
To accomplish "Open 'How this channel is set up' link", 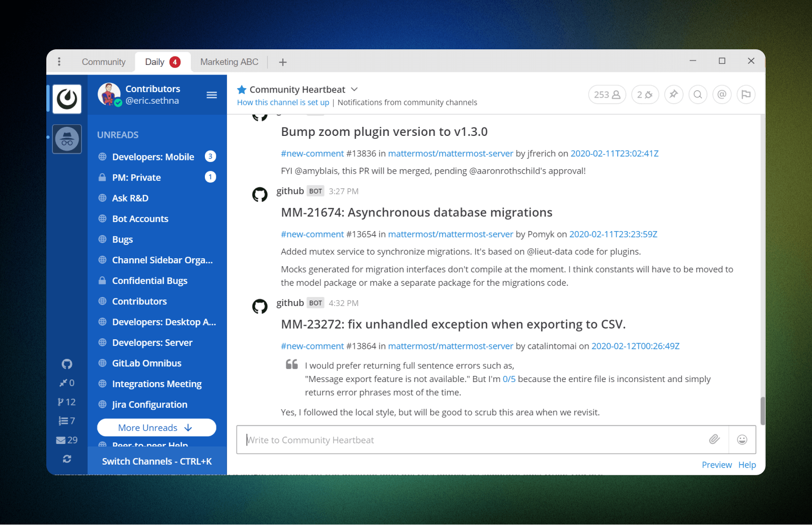I will tap(283, 102).
